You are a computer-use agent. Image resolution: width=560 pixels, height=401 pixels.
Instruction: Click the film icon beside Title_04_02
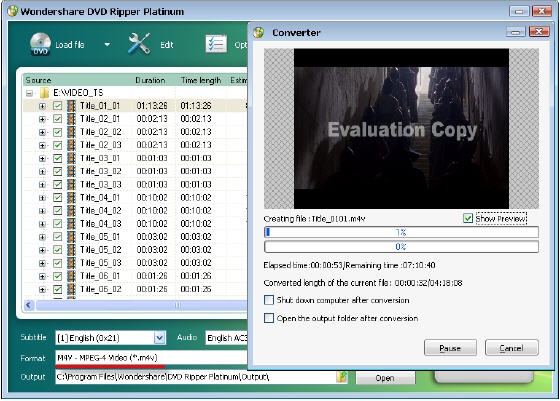71,211
